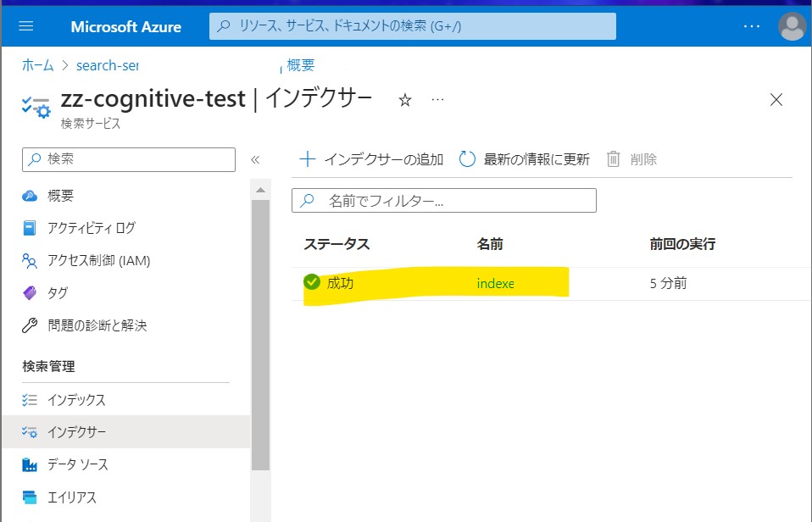Open the indexe indexer link
Screen dimensions: 812x522
coord(496,284)
